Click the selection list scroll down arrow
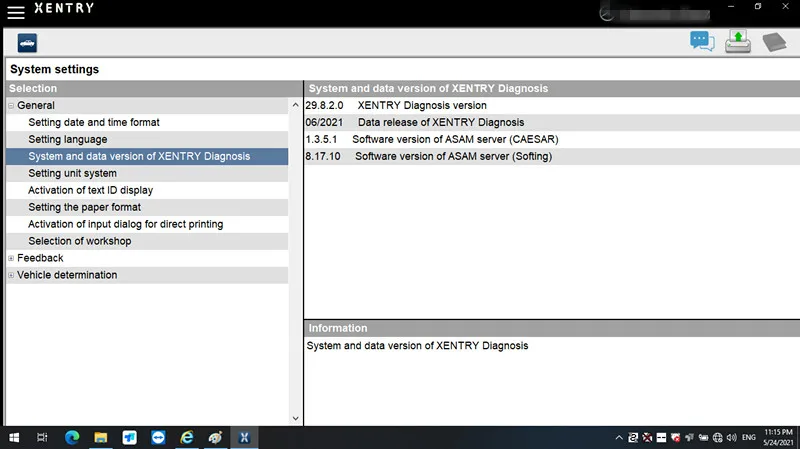Image resolution: width=800 pixels, height=449 pixels. click(295, 418)
